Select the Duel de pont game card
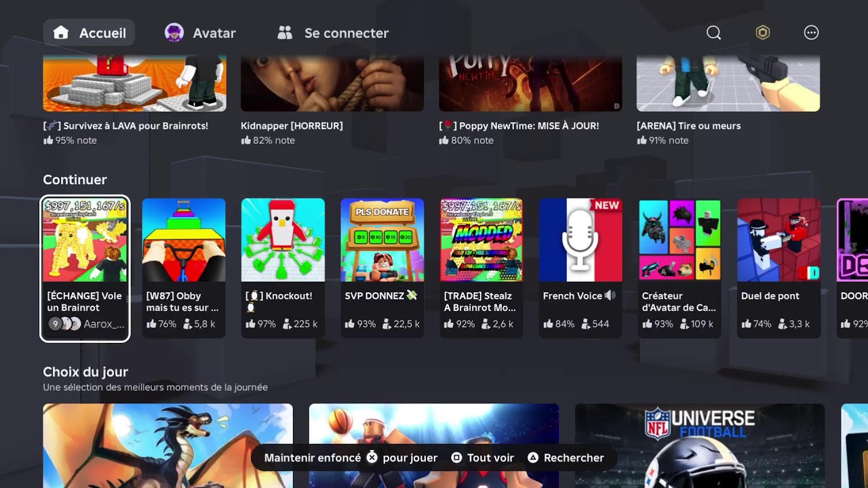 coord(778,269)
